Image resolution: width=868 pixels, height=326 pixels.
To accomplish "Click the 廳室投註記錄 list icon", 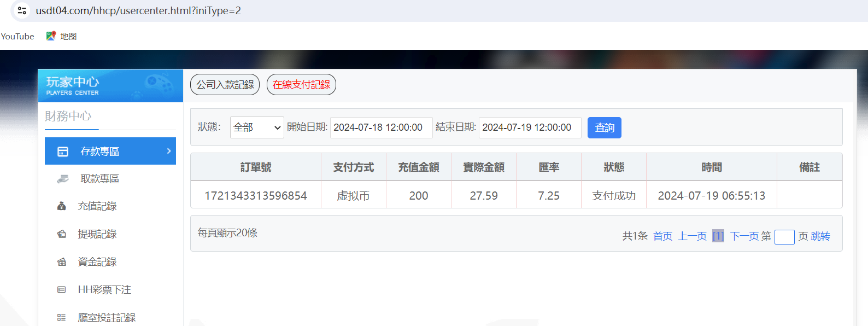I will click(62, 317).
